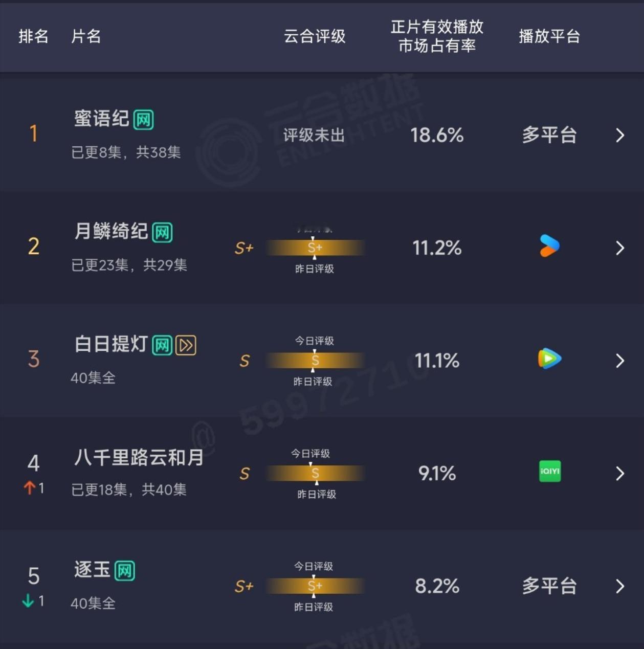Select the 播放平台 column header
The height and width of the screenshot is (649, 644).
point(549,36)
